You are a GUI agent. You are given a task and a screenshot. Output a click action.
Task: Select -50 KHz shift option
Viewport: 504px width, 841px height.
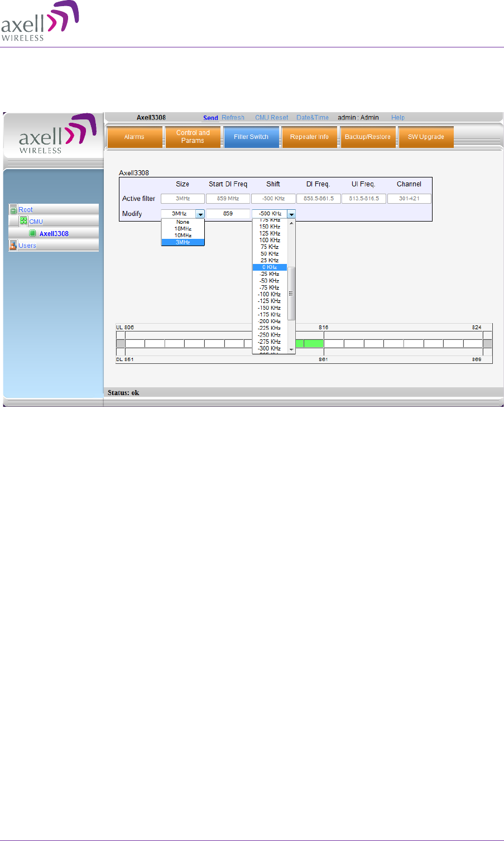(270, 281)
